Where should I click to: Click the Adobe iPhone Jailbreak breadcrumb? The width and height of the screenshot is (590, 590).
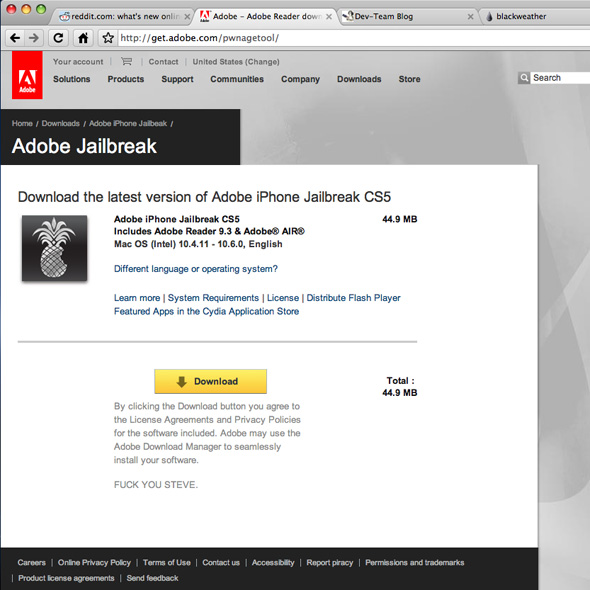tap(128, 123)
